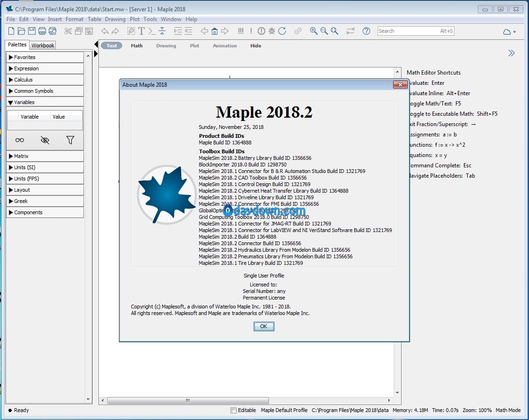Toggle the Editable checkbox in status bar

pos(234,410)
